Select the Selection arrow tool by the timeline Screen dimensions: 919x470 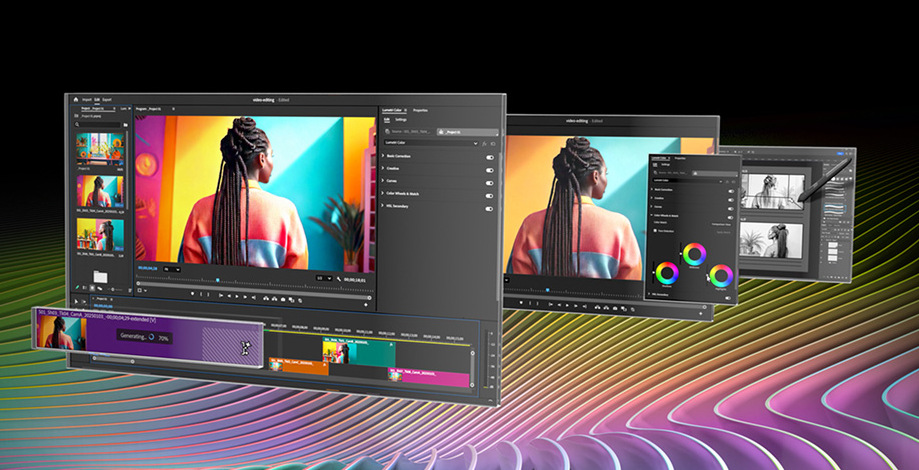(76, 301)
